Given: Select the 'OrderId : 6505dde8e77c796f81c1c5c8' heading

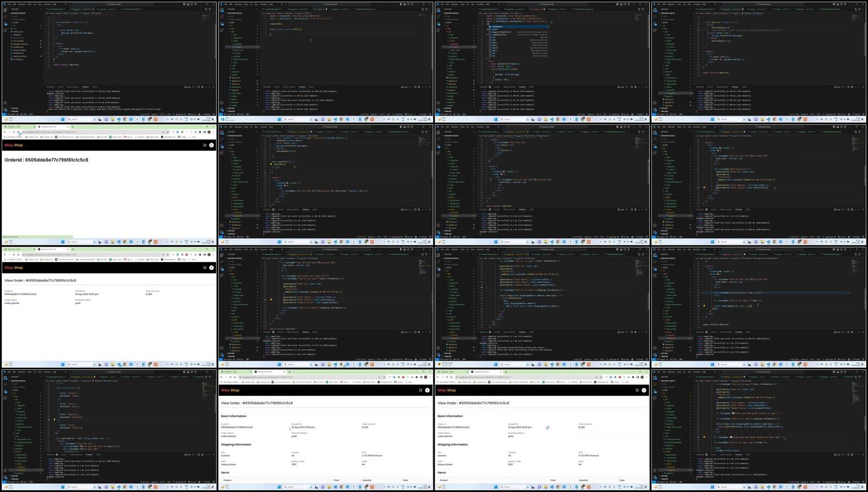Looking at the screenshot, I should [46, 160].
